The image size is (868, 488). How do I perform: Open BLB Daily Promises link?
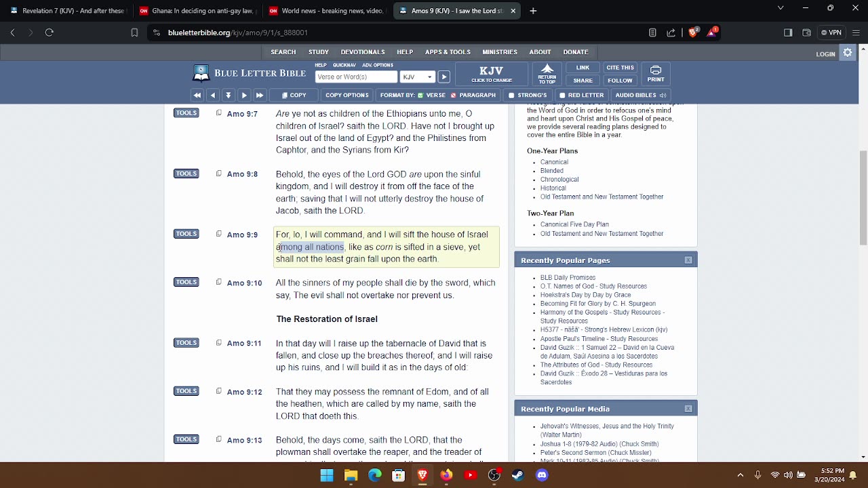pos(568,277)
